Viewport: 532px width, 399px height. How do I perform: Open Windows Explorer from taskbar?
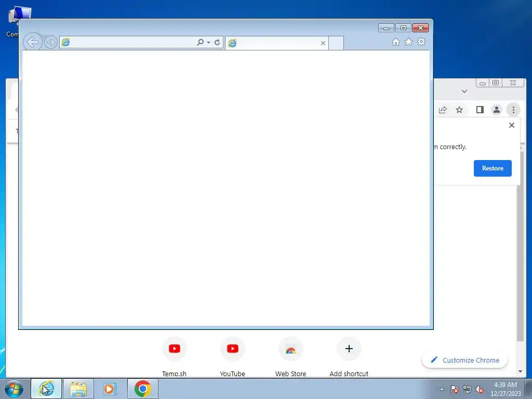(x=78, y=389)
